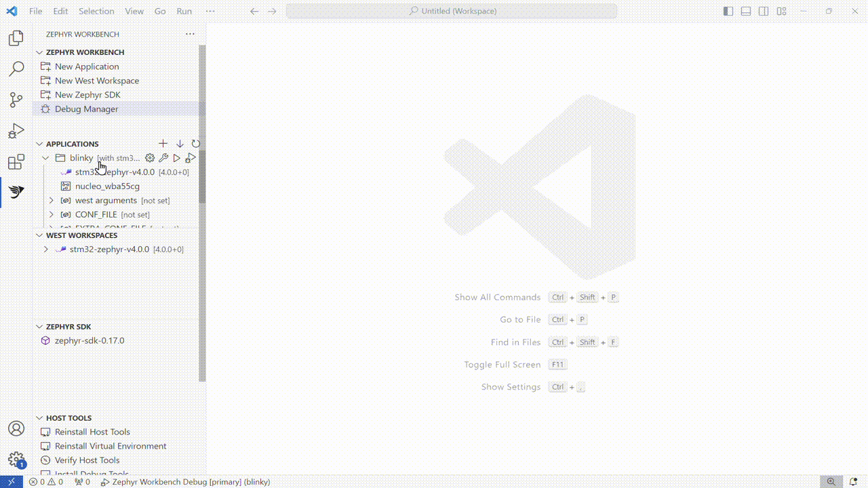Open Source Control in the activity bar
The image size is (868, 488).
coord(16,100)
